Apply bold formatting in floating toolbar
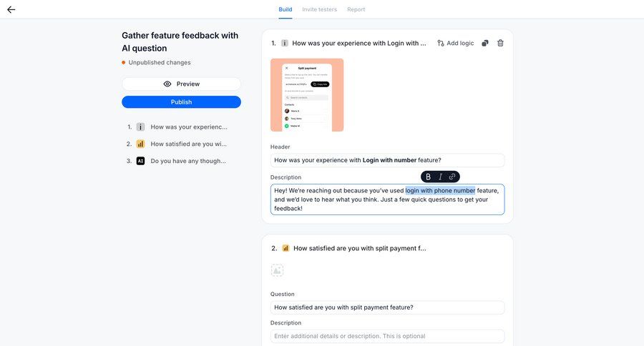 pyautogui.click(x=429, y=177)
